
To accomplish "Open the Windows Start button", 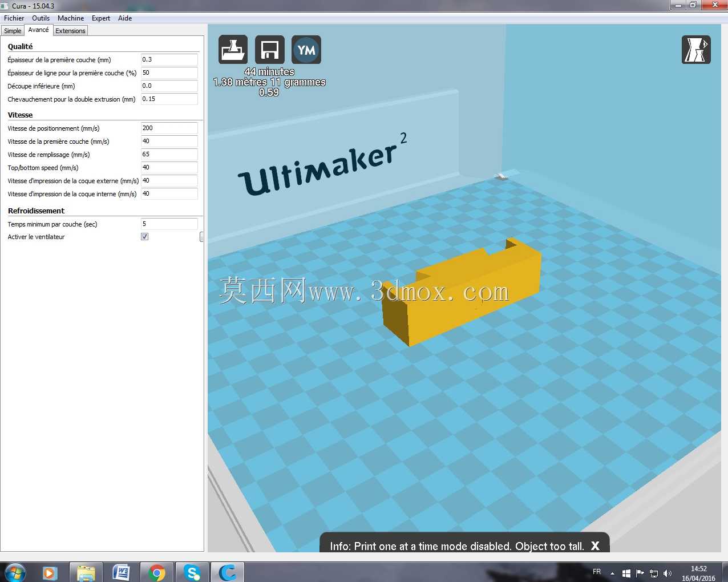I will coord(15,572).
